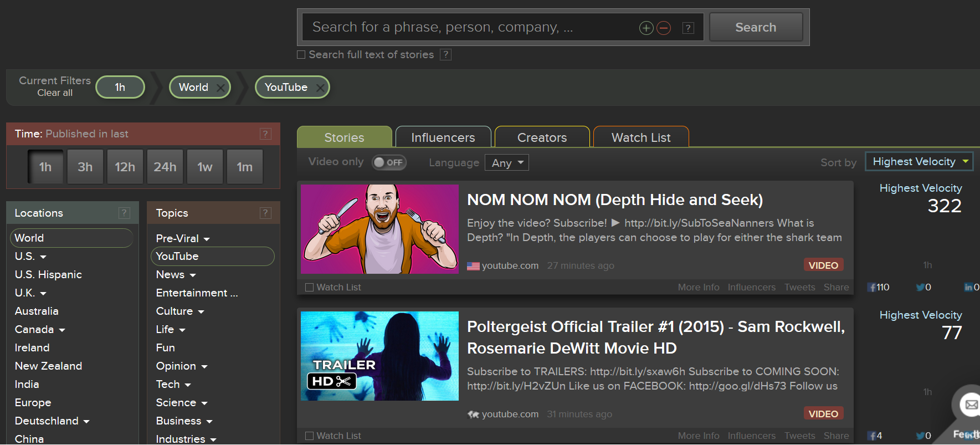This screenshot has width=980, height=445.
Task: Select the 1w time filter
Action: (205, 167)
